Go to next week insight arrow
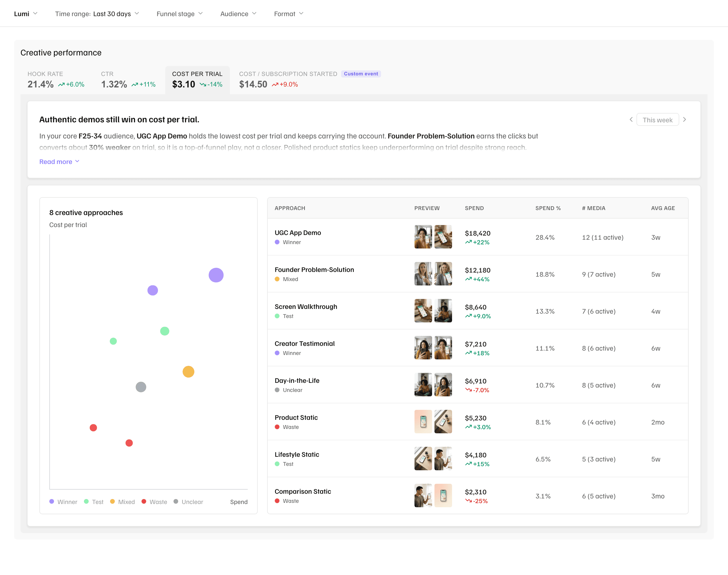This screenshot has height=575, width=728. (684, 119)
